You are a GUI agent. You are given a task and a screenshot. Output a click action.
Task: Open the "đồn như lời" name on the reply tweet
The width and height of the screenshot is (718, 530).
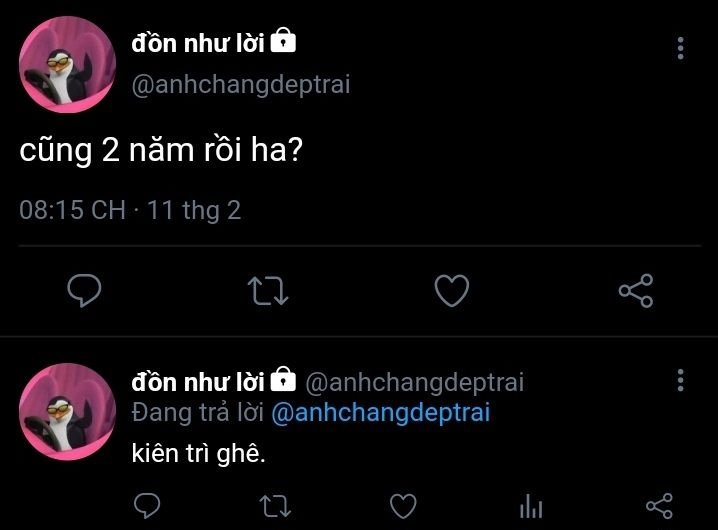198,382
